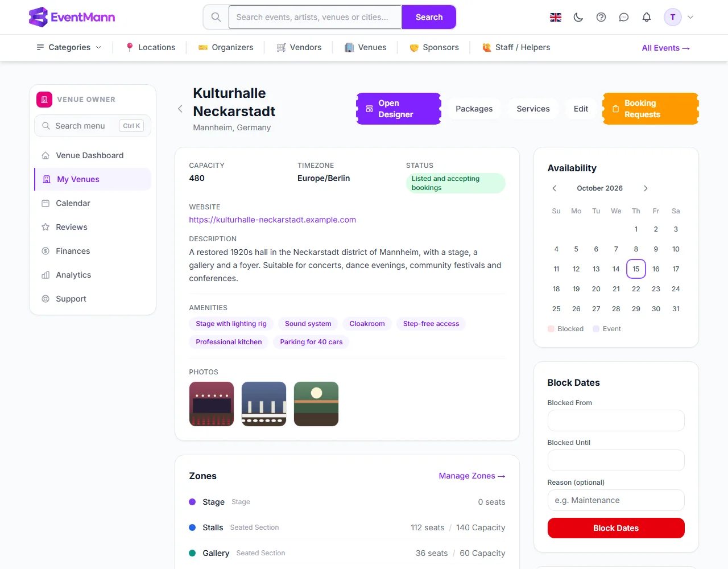Open Sponsors in the navigation bar
The height and width of the screenshot is (569, 728).
point(434,47)
